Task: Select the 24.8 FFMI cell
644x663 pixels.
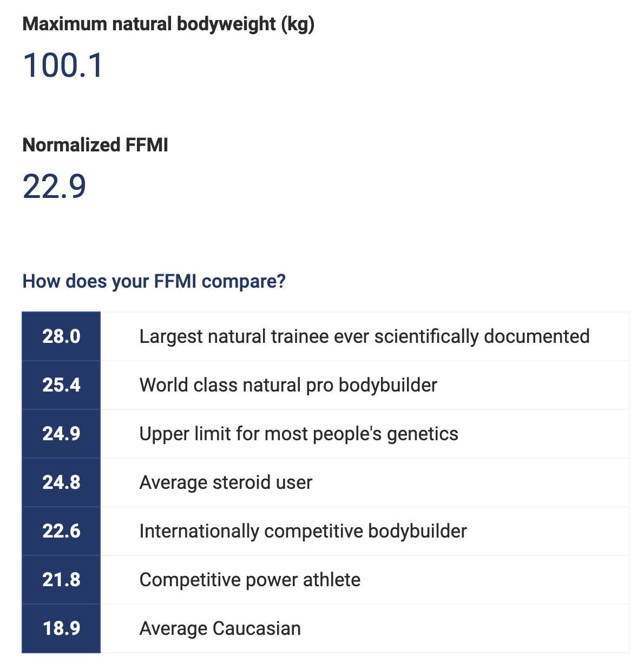Action: coord(61,482)
